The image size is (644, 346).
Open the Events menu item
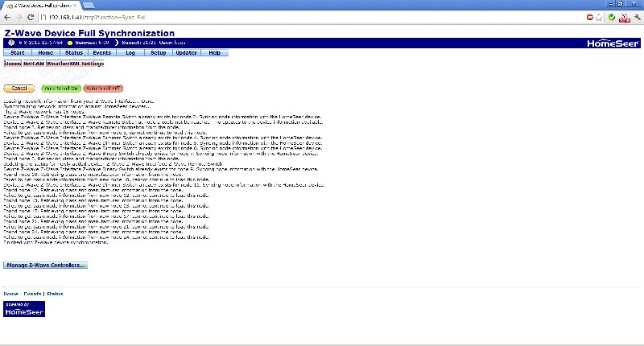[x=102, y=52]
